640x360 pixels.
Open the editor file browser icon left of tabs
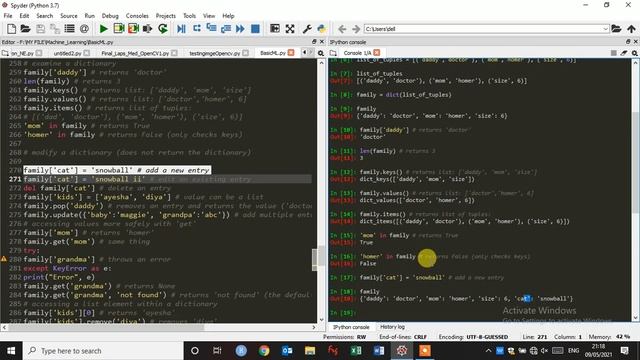(5, 53)
